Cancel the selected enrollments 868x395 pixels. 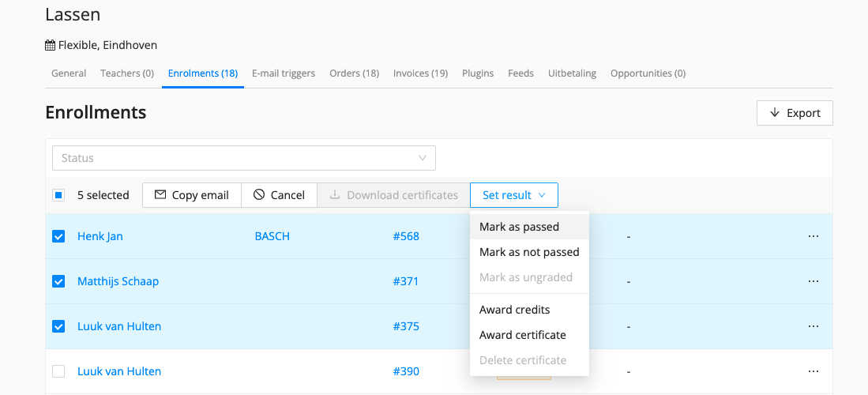[x=279, y=195]
